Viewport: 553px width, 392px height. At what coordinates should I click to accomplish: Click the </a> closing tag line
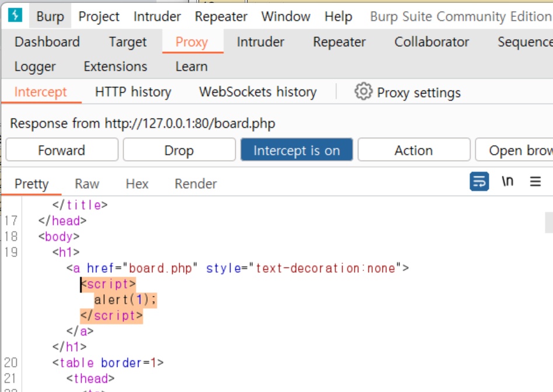tap(80, 331)
